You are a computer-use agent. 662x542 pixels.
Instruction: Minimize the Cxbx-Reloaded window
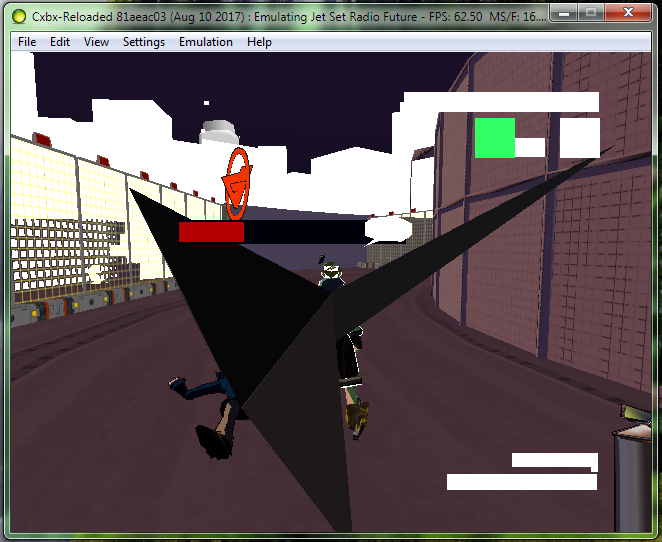tap(564, 13)
